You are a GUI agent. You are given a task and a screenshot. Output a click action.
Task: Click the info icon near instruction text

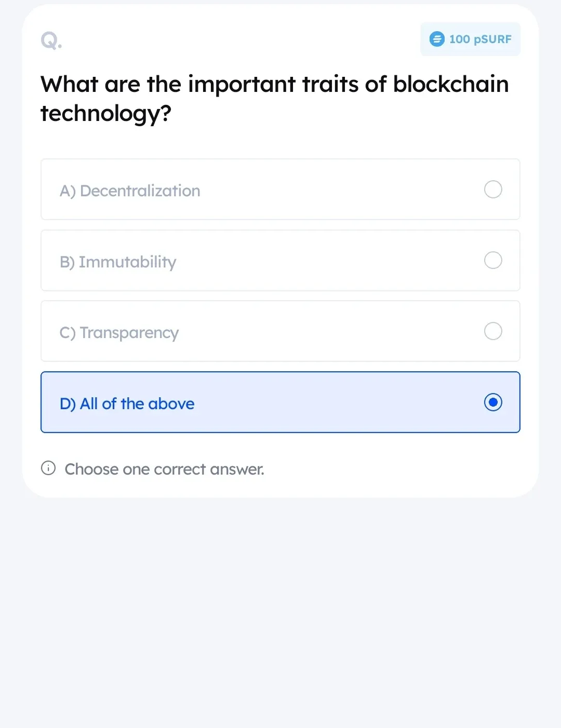[x=48, y=468]
